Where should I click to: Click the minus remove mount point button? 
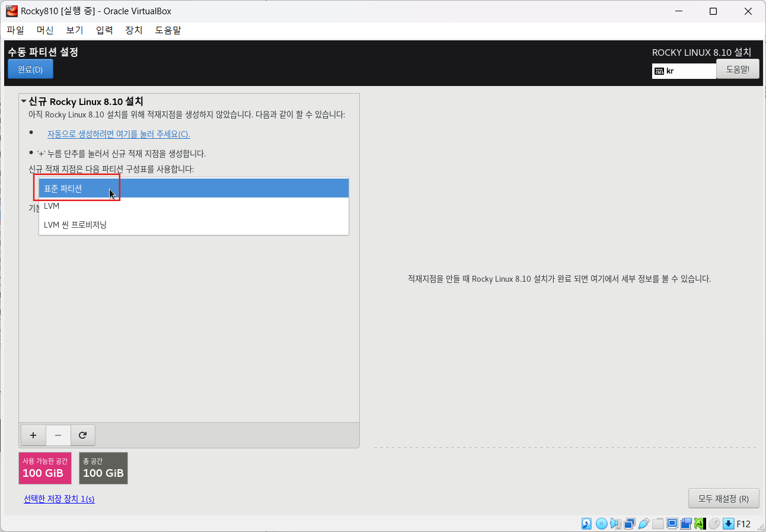point(58,435)
